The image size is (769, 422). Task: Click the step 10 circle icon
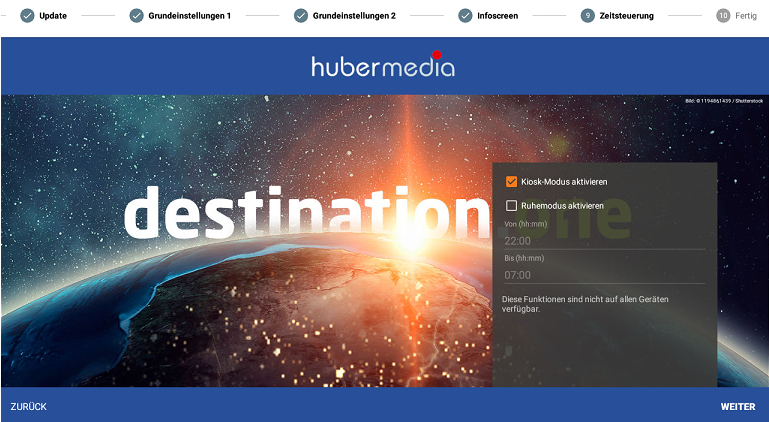click(723, 16)
